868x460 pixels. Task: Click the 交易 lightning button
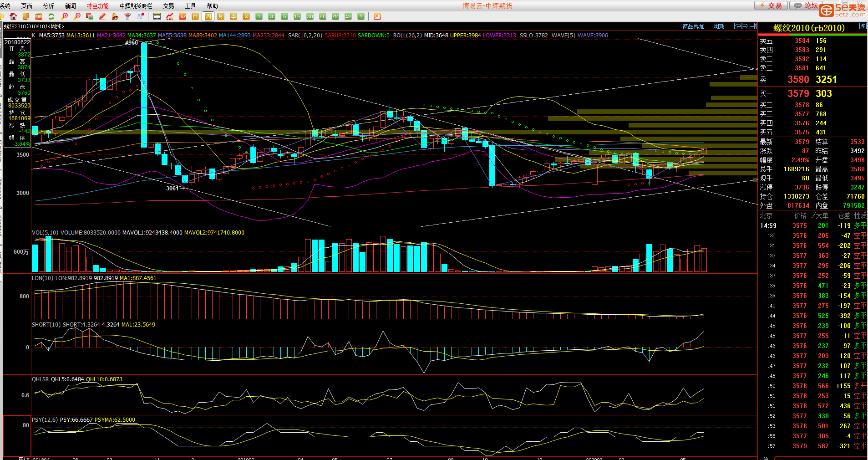click(x=771, y=5)
